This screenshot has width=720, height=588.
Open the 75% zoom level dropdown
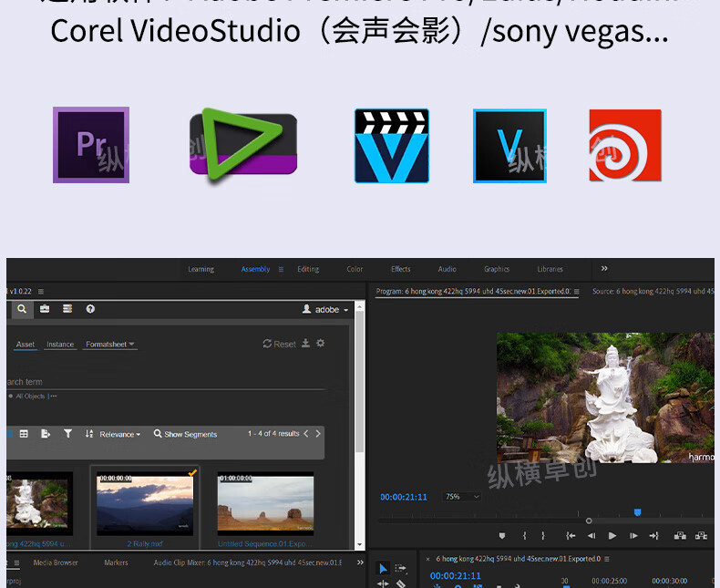click(x=462, y=497)
